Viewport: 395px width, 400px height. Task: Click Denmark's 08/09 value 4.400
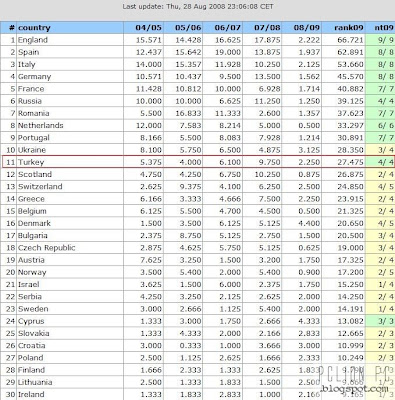click(x=309, y=223)
